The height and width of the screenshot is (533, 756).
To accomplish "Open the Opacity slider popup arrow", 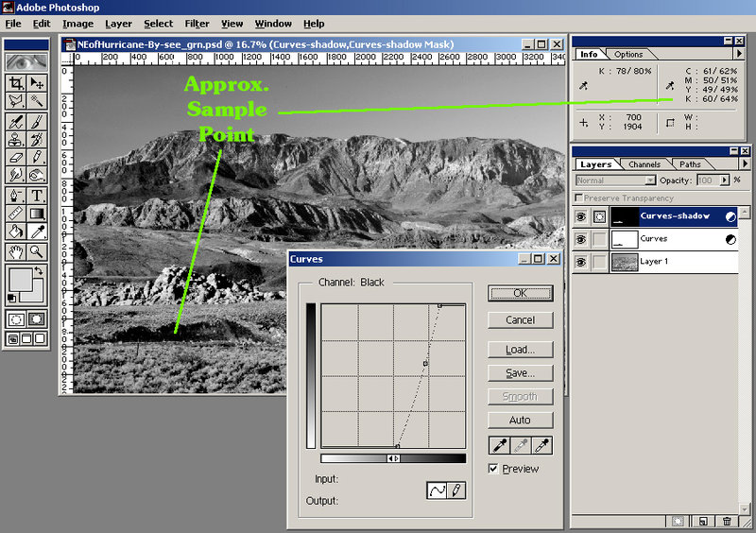I will tap(724, 180).
